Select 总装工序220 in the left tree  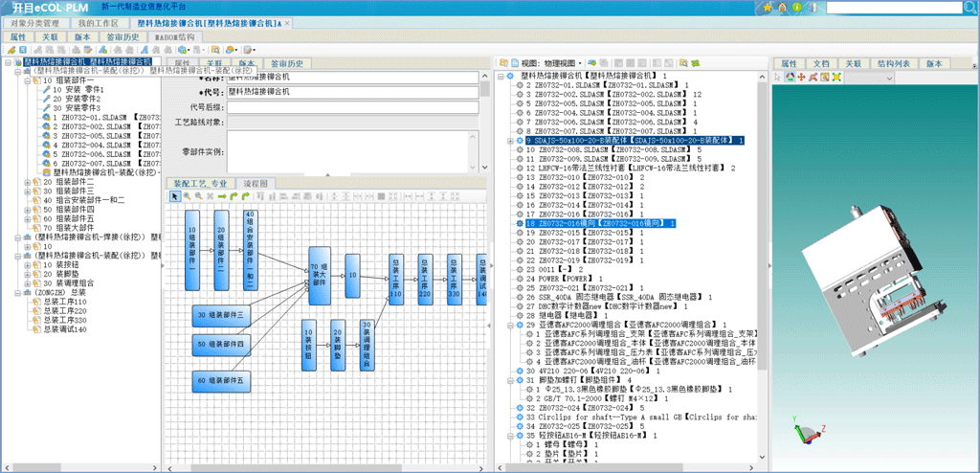[x=65, y=311]
